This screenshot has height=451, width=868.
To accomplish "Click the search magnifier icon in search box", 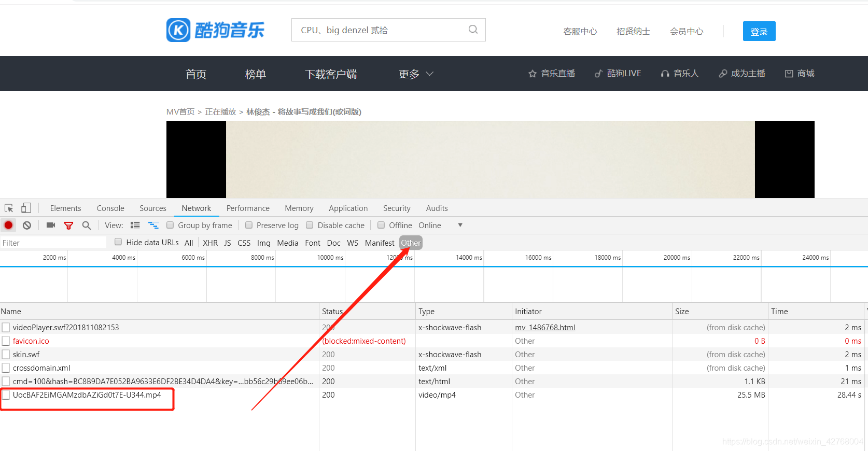I will coord(473,30).
